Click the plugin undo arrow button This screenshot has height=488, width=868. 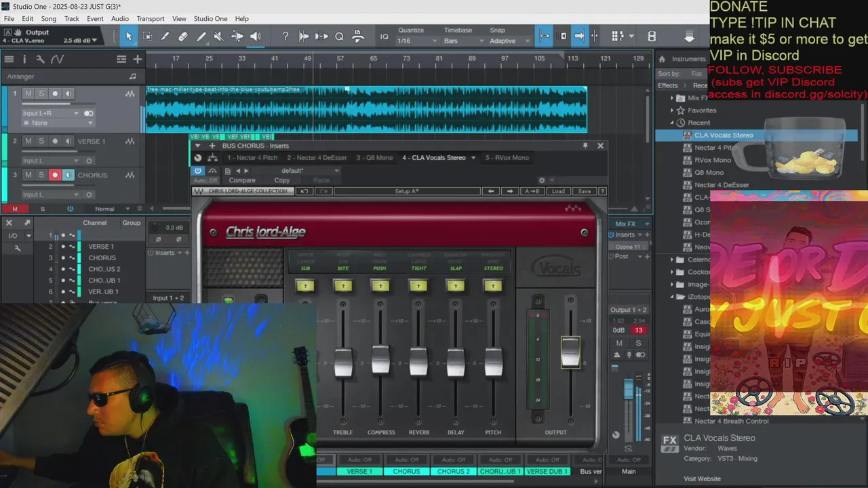(x=305, y=191)
